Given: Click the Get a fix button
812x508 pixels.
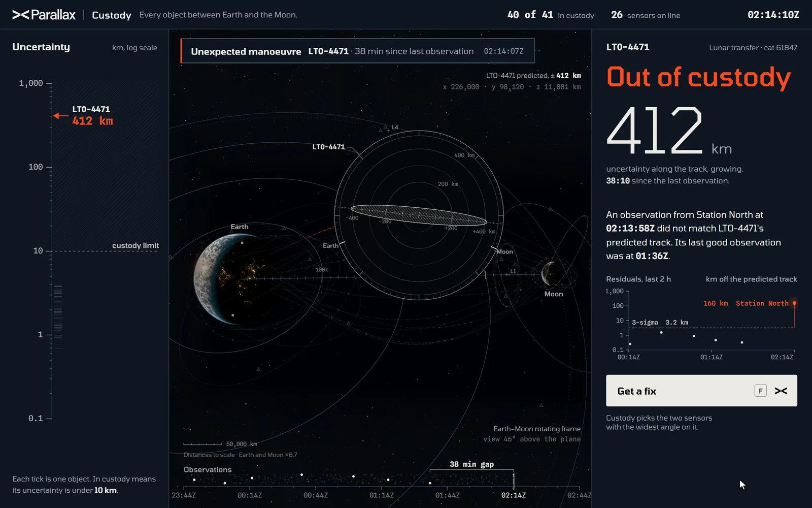Looking at the screenshot, I should pos(701,391).
